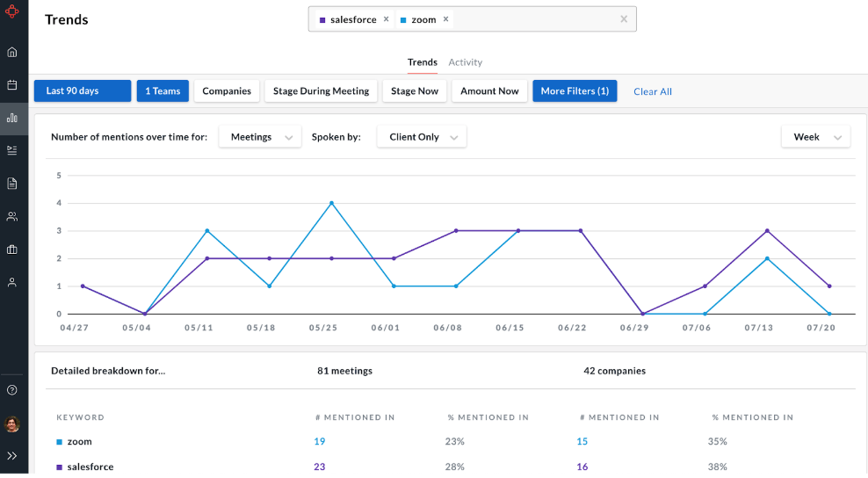Viewport: 868px width, 478px height.
Task: Click the 04/27 date axis label
Action: pyautogui.click(x=74, y=328)
